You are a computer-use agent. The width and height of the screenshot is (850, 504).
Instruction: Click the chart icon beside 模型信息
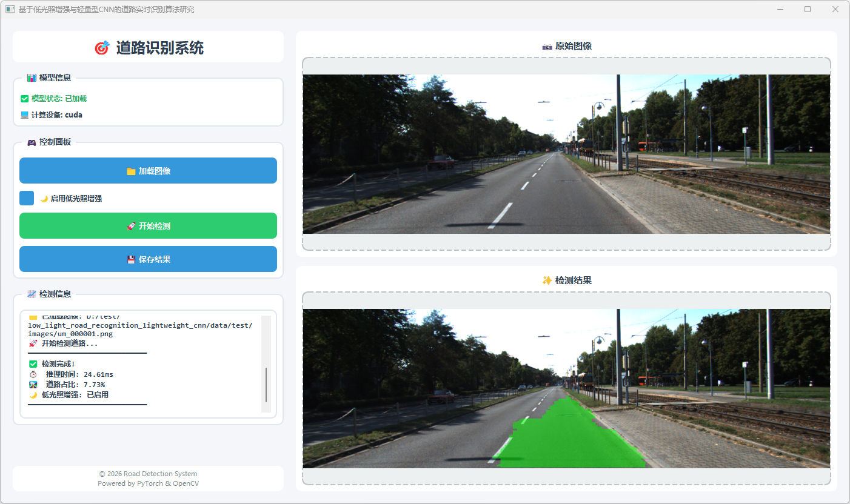click(x=32, y=78)
